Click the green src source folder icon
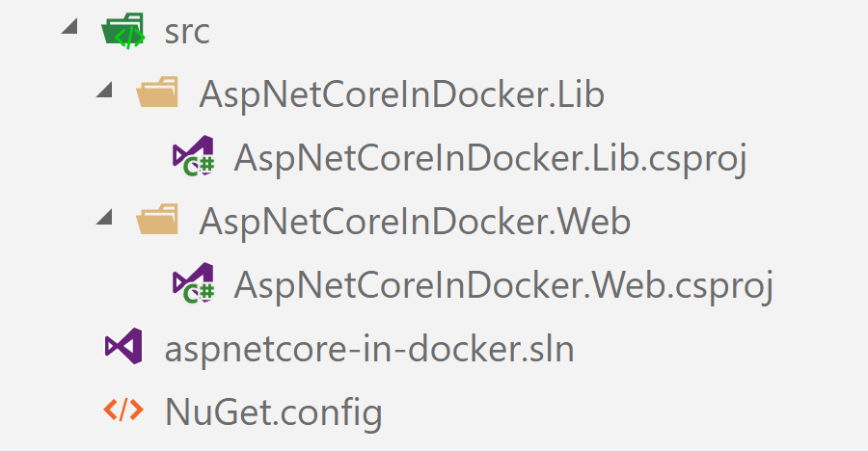Viewport: 868px width, 451px height. (x=122, y=31)
